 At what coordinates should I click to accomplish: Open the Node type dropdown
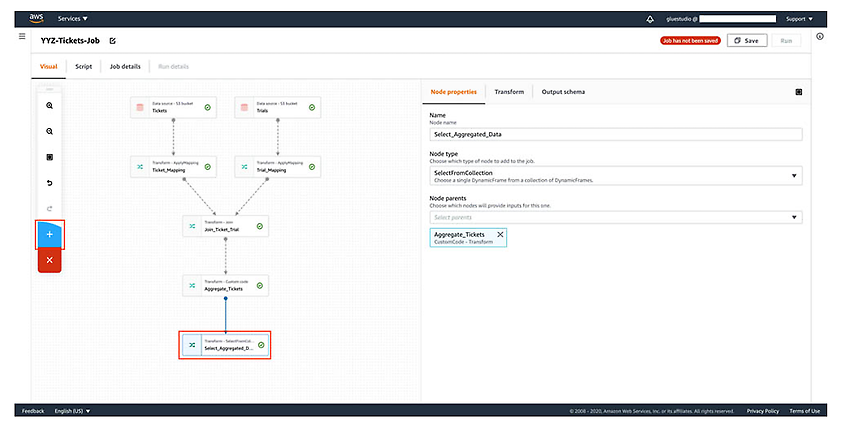(x=615, y=176)
